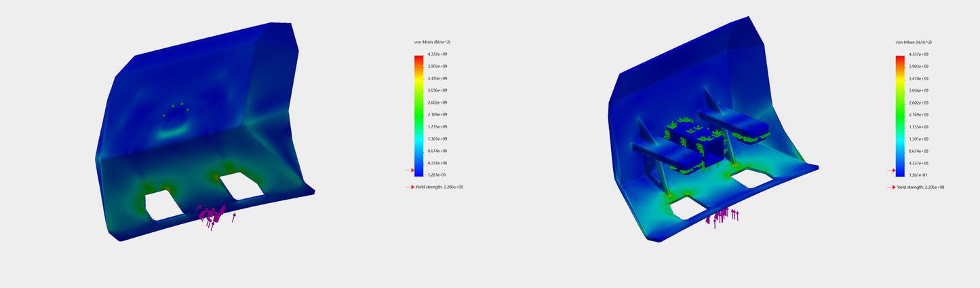The width and height of the screenshot is (980, 288).
Task: Click red yield marker arrow beside right color bar
Action: click(890, 170)
